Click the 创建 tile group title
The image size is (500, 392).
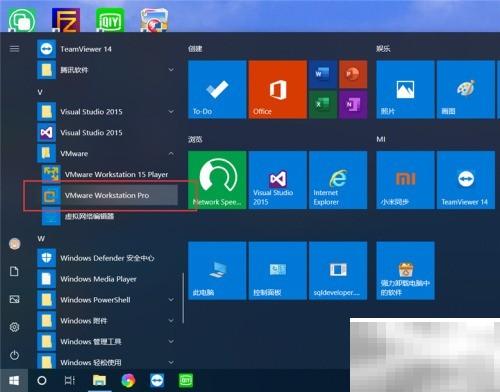(x=195, y=49)
